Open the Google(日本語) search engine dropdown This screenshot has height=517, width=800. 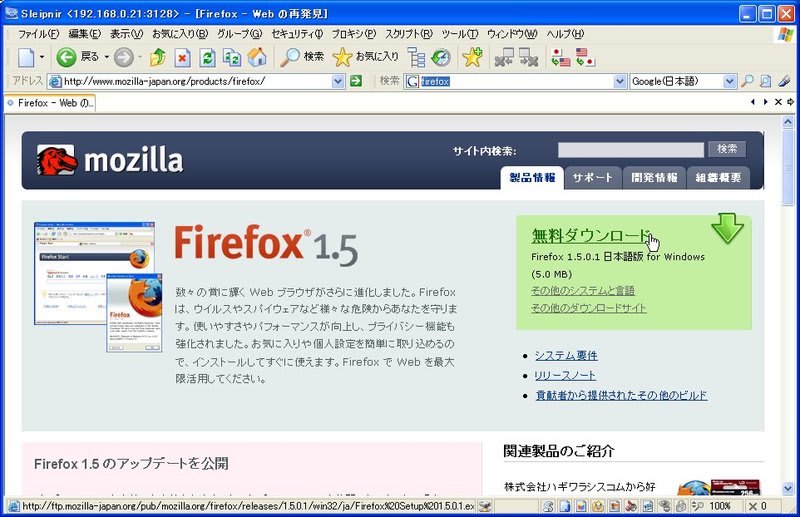click(730, 81)
